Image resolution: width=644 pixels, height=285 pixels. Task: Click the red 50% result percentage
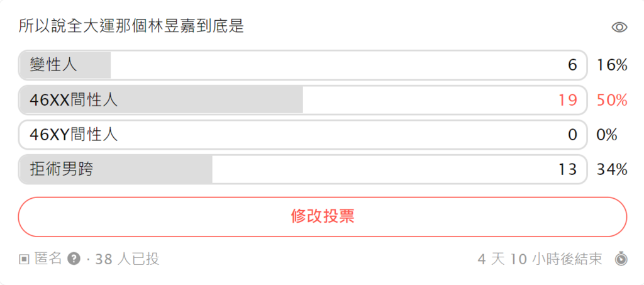(x=612, y=100)
